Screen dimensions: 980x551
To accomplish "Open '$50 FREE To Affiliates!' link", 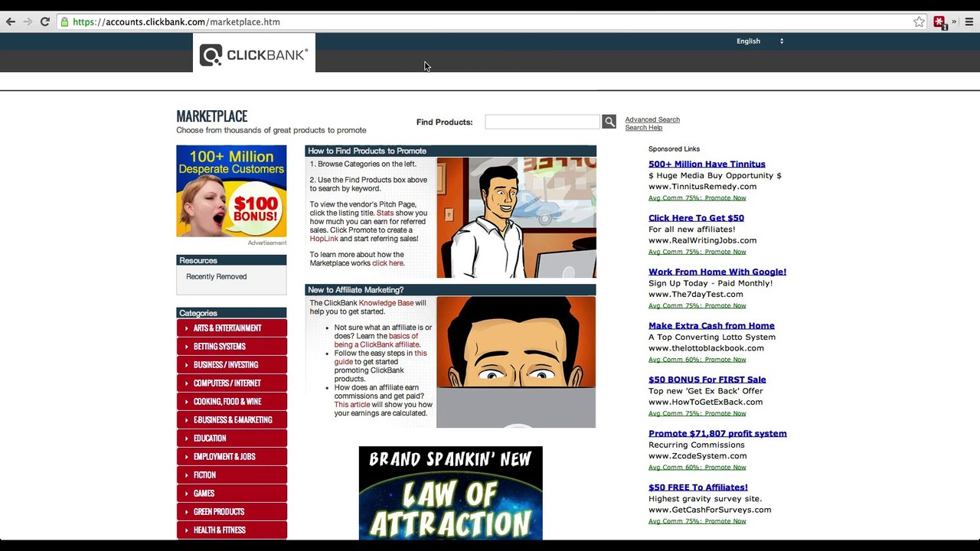I will point(697,487).
